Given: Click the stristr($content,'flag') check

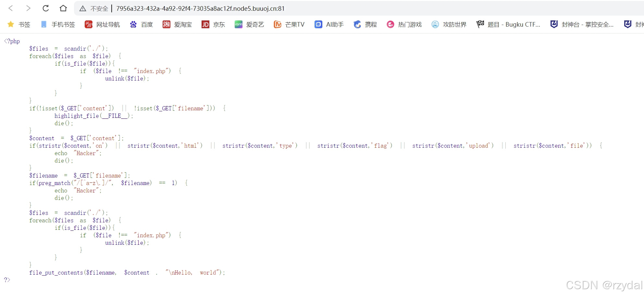Looking at the screenshot, I should point(355,146).
